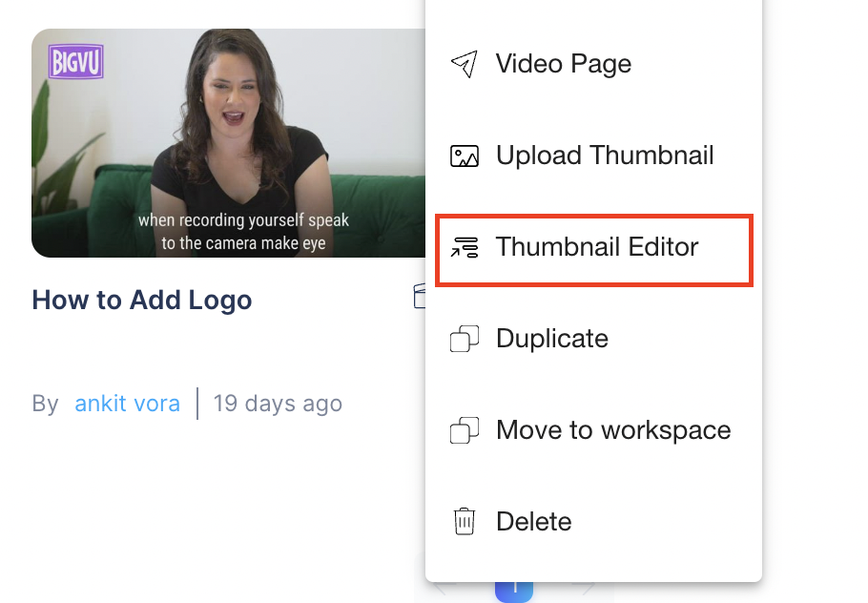Choose Upload Thumbnail menu entry

coord(593,156)
